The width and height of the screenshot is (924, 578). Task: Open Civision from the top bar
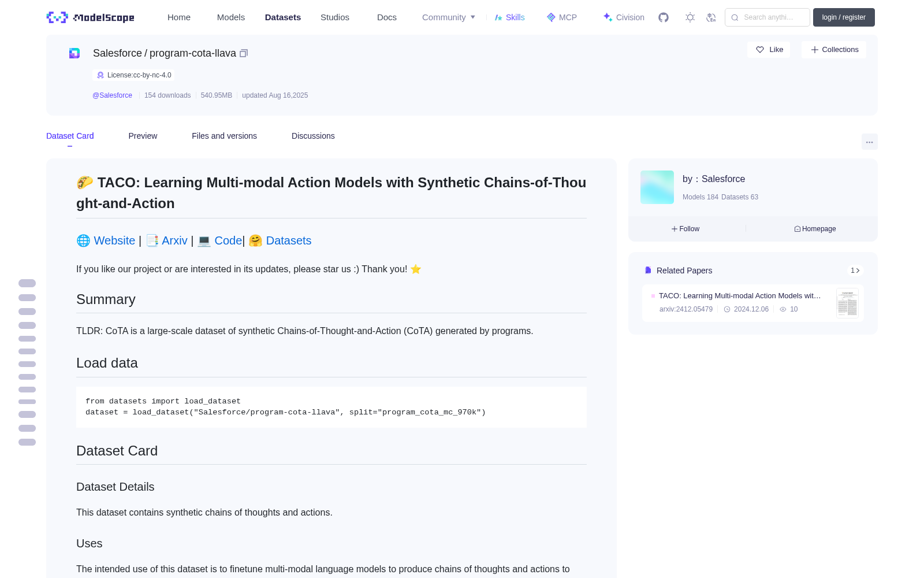pos(624,17)
